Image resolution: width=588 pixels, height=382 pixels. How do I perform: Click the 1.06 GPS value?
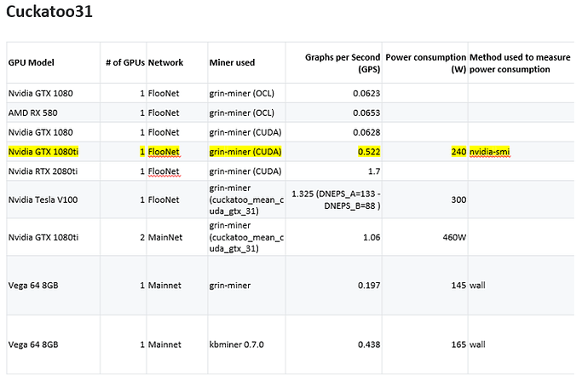[x=372, y=238]
